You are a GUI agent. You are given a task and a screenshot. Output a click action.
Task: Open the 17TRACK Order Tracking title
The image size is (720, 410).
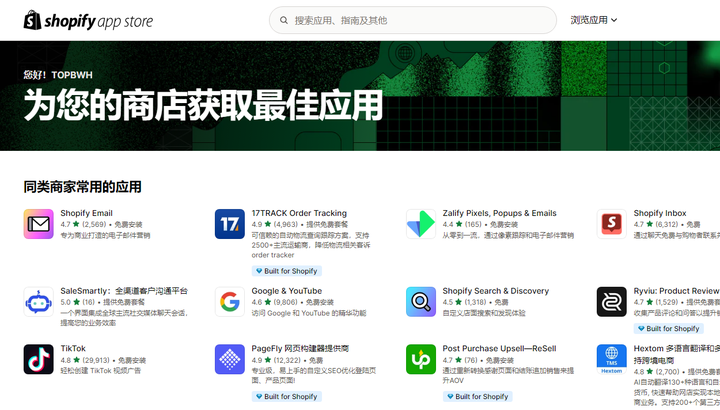(x=299, y=213)
